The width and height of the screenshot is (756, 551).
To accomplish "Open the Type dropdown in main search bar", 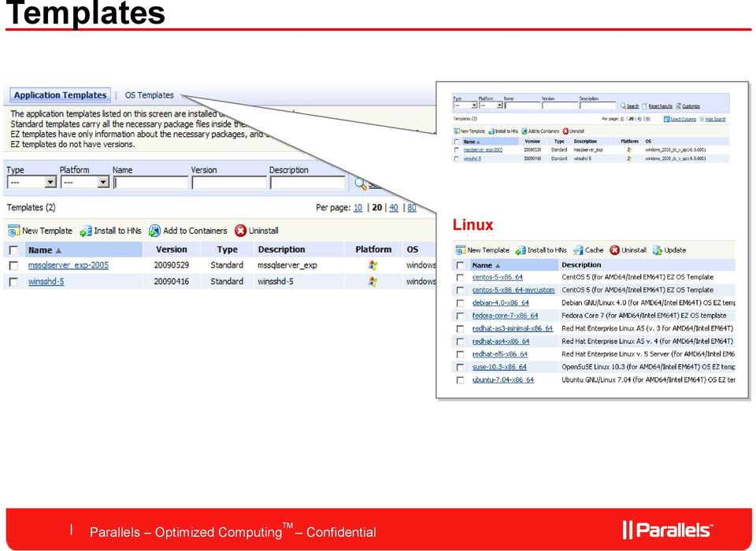I will 31,182.
